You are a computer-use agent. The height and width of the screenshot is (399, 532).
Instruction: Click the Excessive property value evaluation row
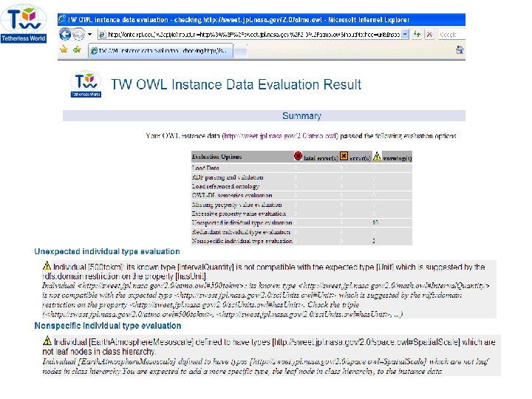pyautogui.click(x=301, y=214)
